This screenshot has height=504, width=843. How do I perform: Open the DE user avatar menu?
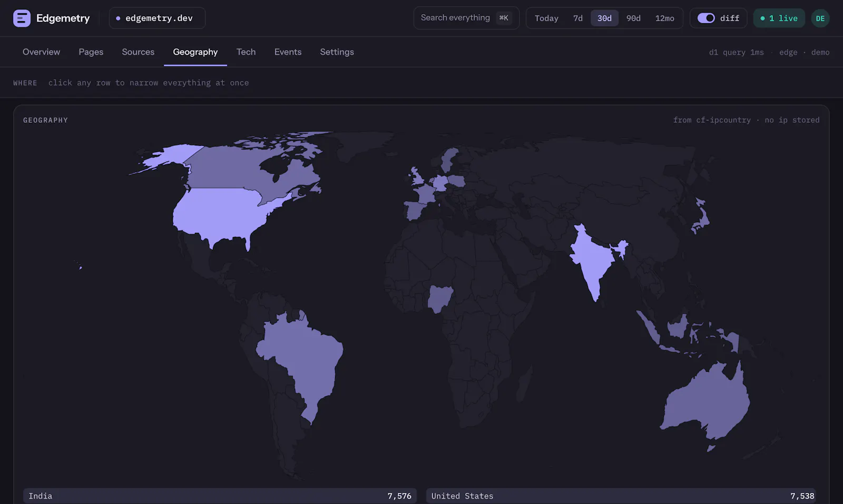pos(820,18)
